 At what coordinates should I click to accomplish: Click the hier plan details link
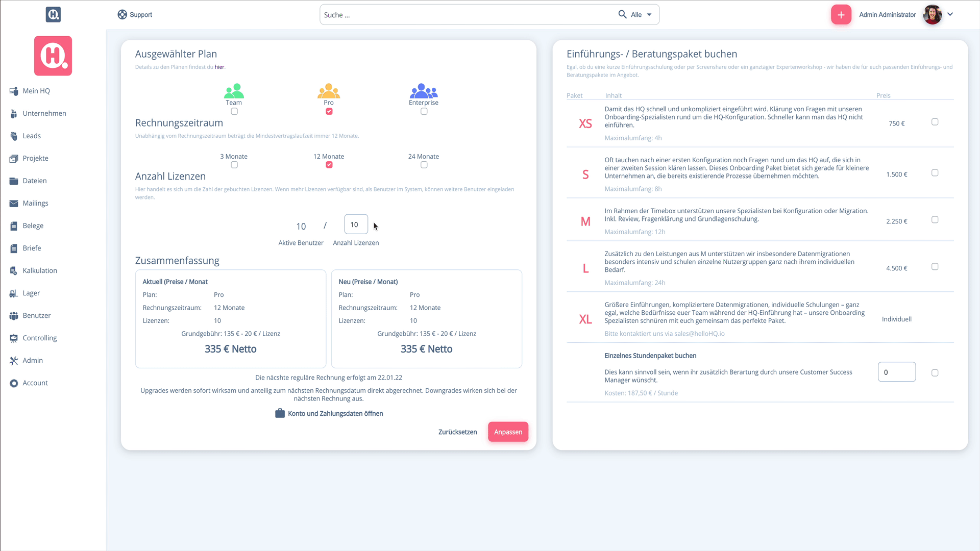[219, 67]
